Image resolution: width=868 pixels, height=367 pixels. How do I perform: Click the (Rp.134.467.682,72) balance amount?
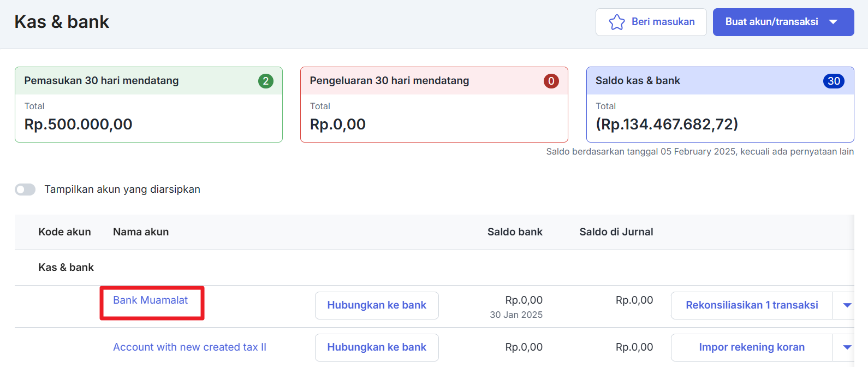[x=667, y=124]
